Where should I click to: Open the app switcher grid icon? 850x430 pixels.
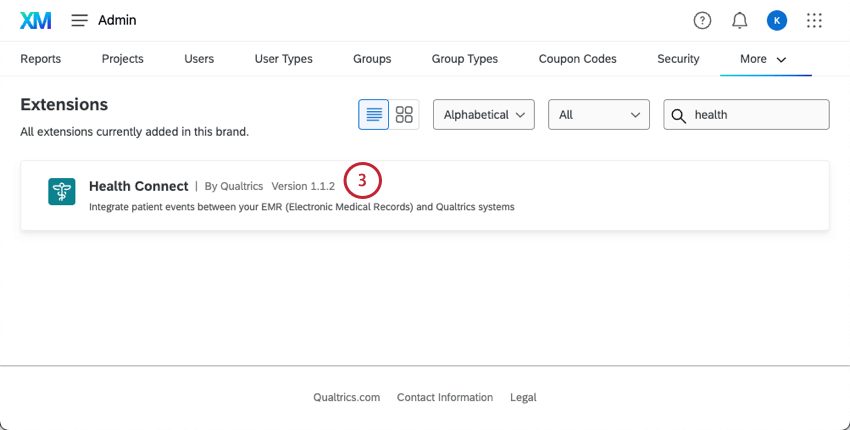814,20
